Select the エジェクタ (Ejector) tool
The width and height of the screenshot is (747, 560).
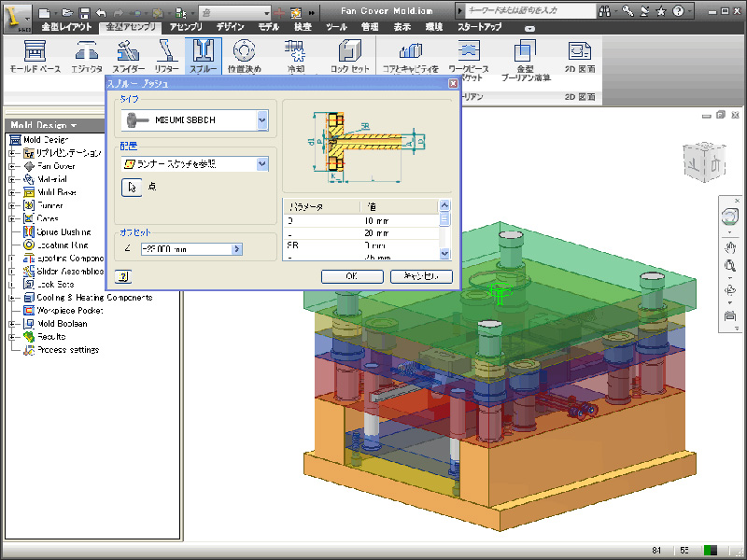[x=87, y=55]
